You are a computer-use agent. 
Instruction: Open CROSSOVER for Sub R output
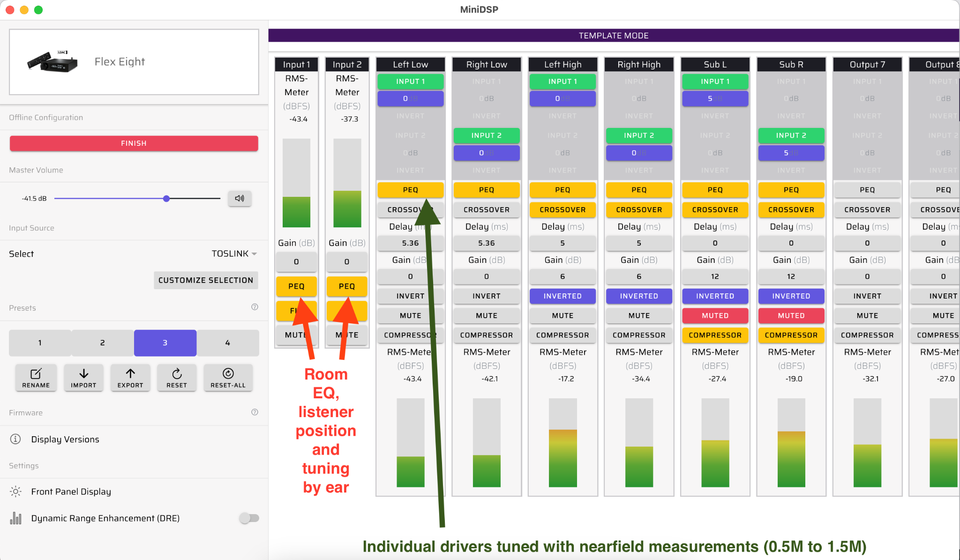791,209
